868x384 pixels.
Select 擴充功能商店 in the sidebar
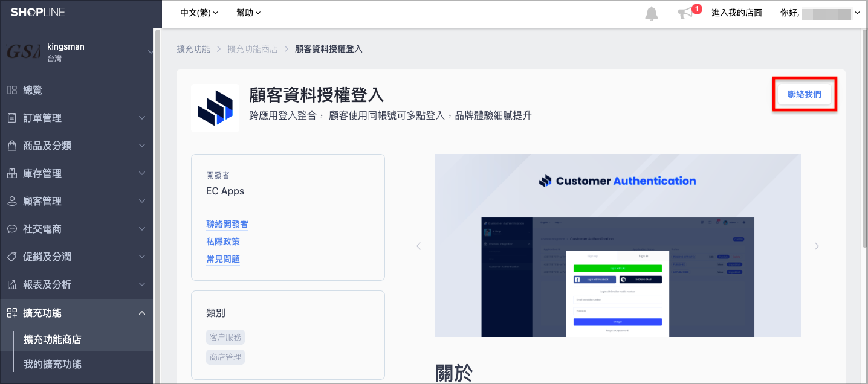tap(53, 339)
